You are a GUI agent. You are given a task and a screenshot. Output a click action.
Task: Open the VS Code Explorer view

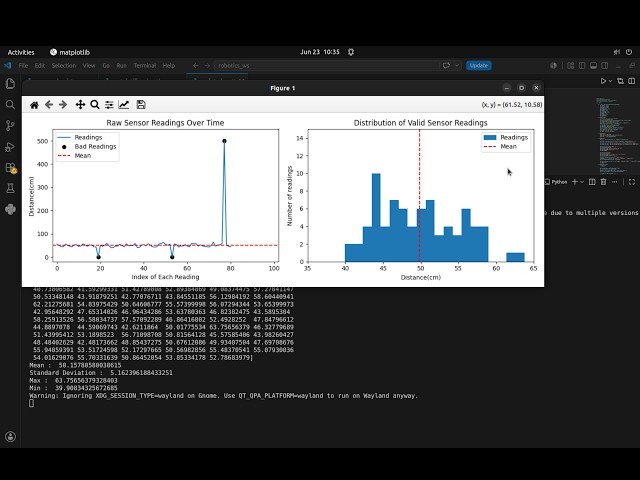[10, 84]
